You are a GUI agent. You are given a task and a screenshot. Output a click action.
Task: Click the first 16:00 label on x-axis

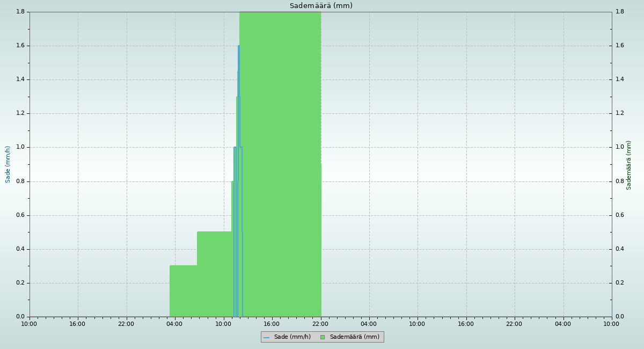tap(78, 324)
